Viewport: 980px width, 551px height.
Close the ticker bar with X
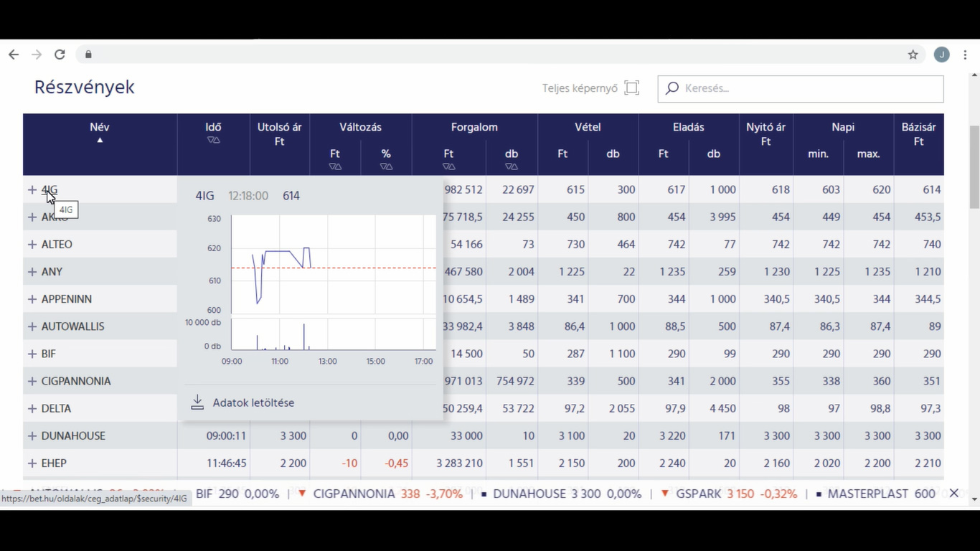[x=953, y=493]
